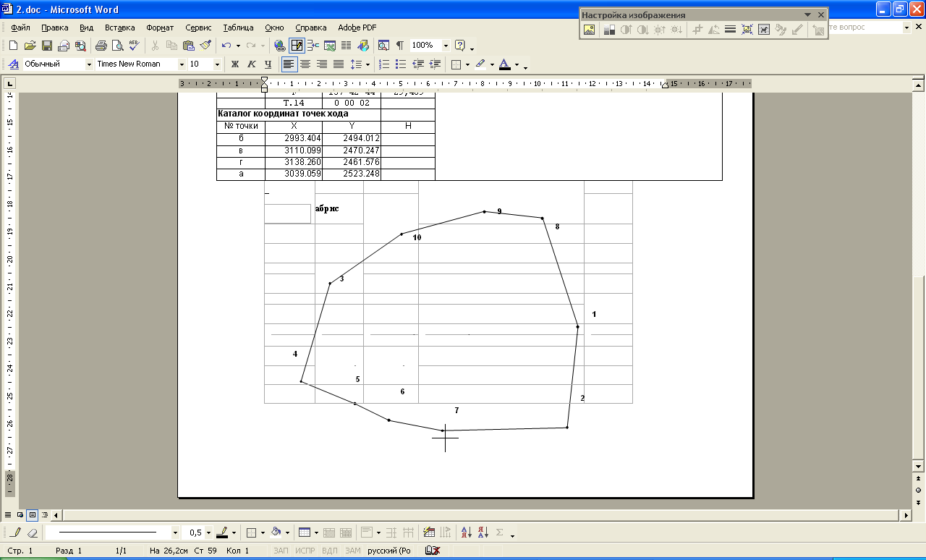Increase the paragraph indent
Viewport: 926px width, 560px height.
435,64
